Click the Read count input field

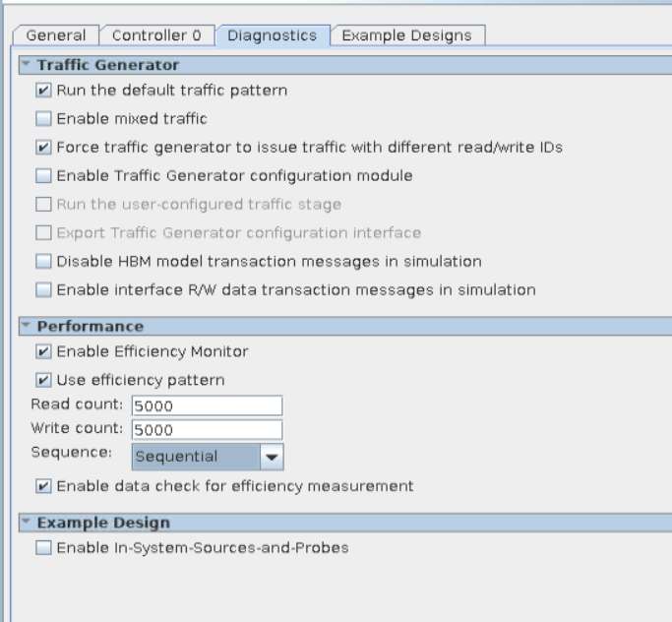point(206,406)
